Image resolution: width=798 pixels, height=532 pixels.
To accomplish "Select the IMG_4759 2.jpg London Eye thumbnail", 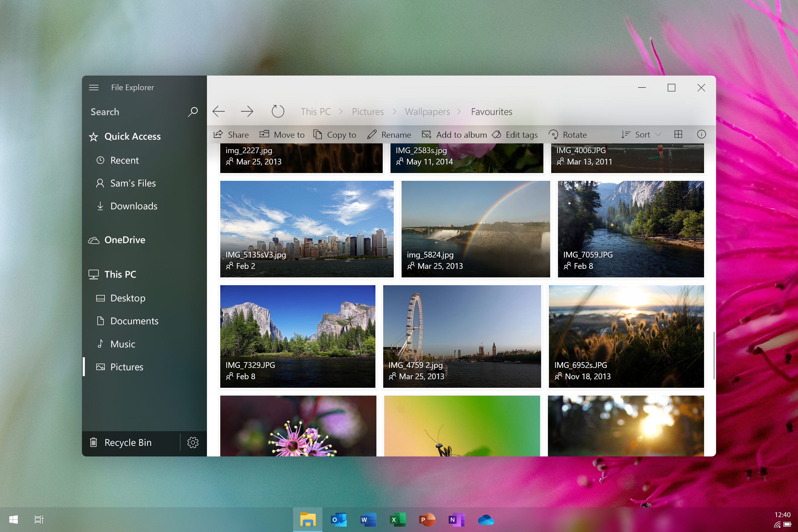I will [x=462, y=336].
